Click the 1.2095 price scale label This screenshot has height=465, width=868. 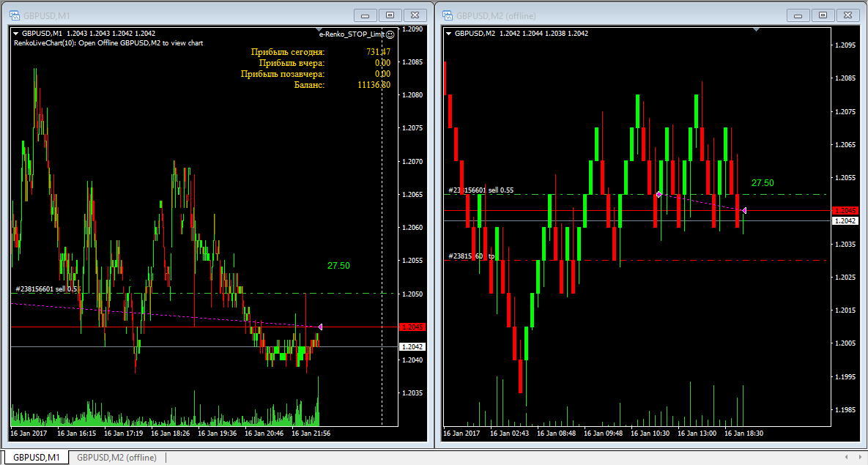845,45
